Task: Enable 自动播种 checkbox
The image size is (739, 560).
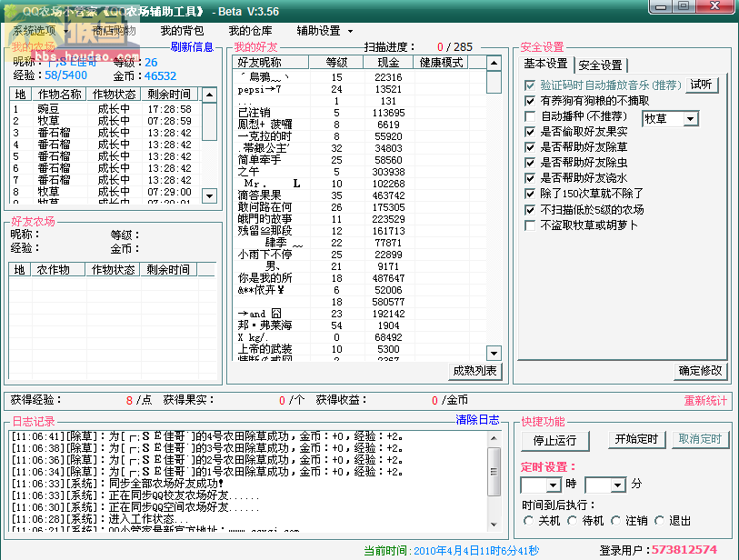Action: coord(530,116)
